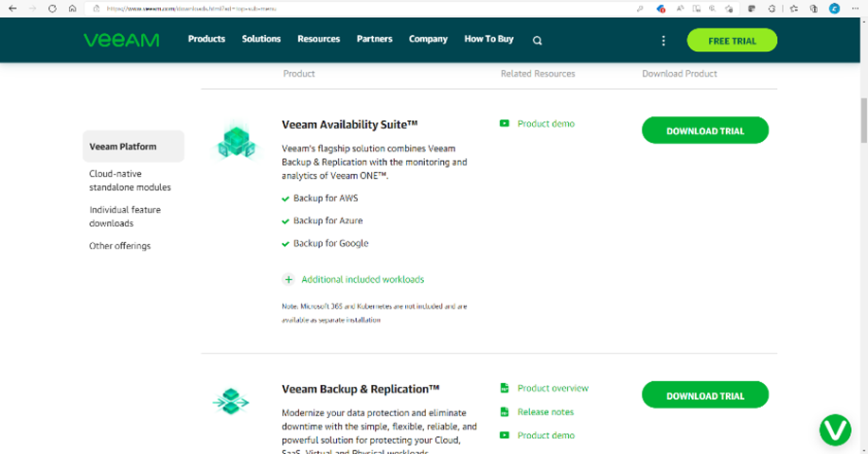868x454 pixels.
Task: Go back to the previous page
Action: (12, 9)
